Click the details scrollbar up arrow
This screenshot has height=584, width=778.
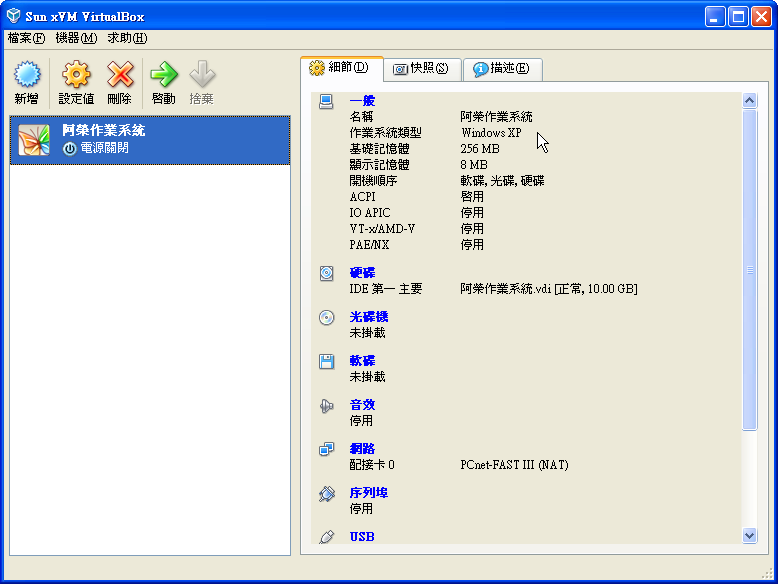click(x=749, y=101)
